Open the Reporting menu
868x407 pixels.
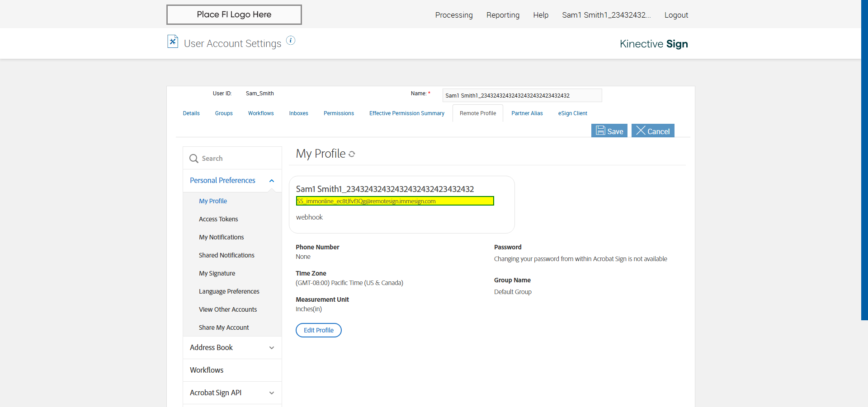(x=503, y=15)
